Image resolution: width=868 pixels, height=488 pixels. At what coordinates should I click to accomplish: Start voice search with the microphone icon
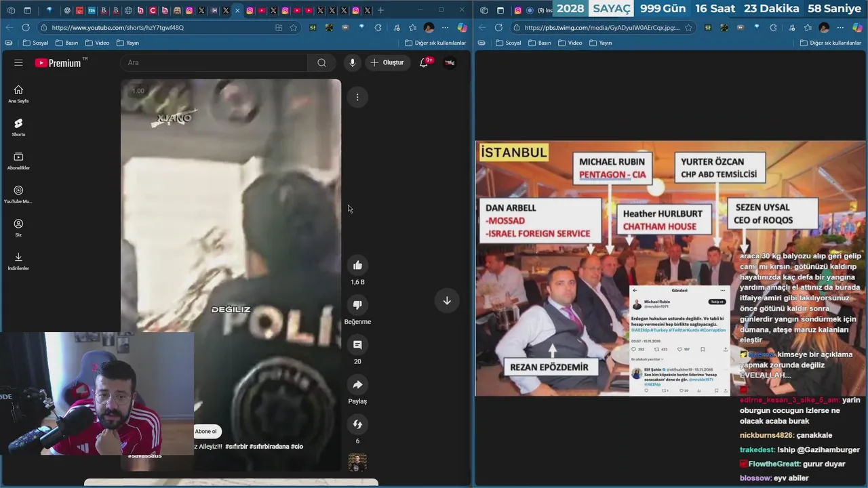[352, 62]
